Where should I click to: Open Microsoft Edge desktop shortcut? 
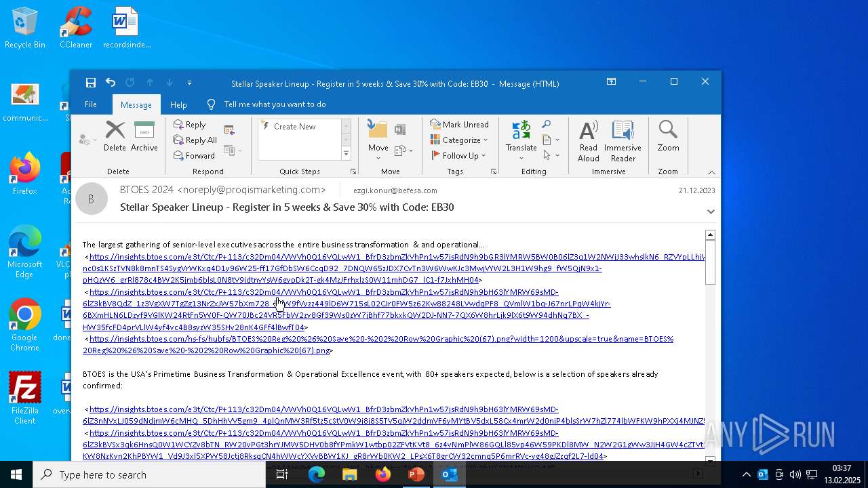(x=24, y=252)
